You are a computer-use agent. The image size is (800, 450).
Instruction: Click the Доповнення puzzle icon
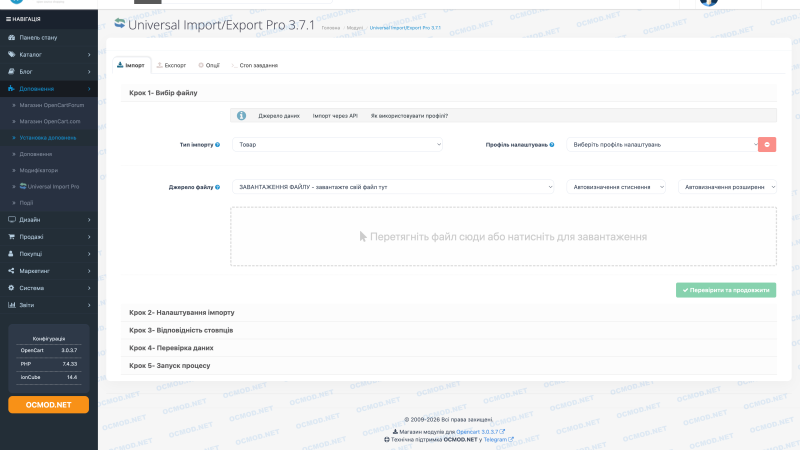(x=11, y=88)
